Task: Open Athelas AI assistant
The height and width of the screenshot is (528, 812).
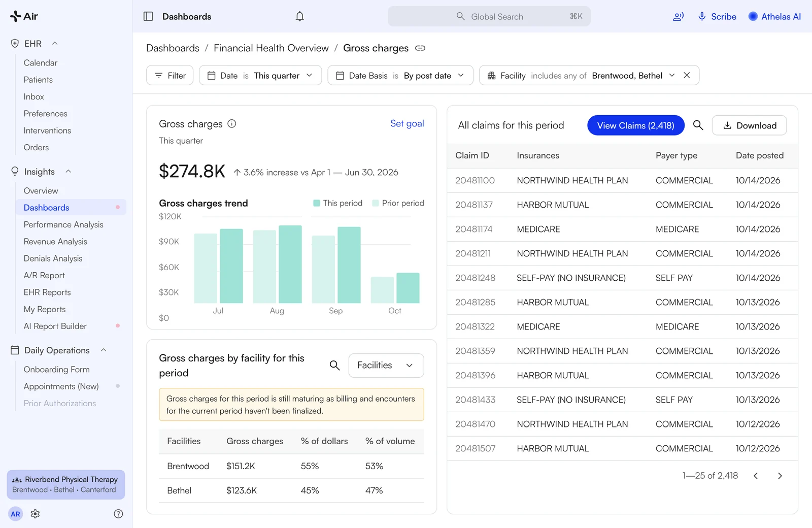Action: click(774, 16)
